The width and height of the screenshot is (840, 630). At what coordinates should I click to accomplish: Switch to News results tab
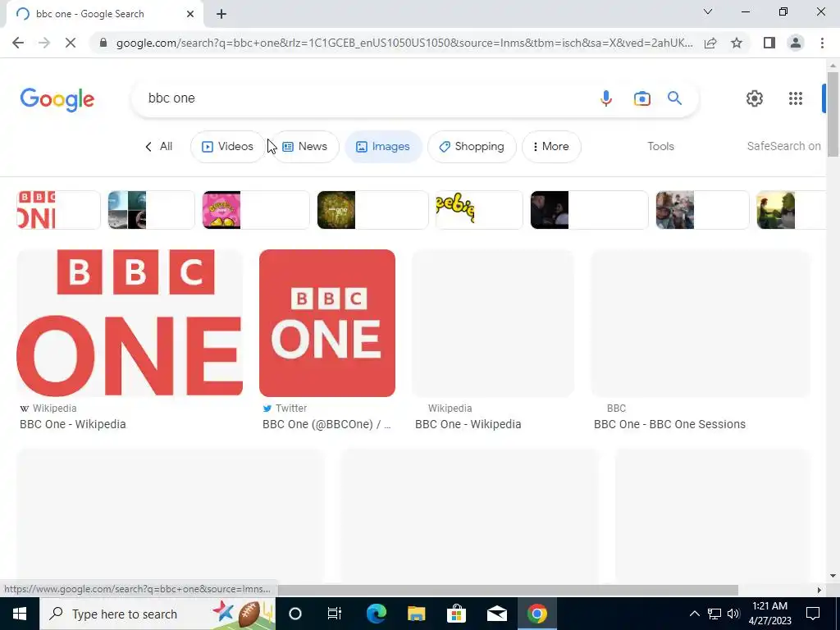point(305,147)
